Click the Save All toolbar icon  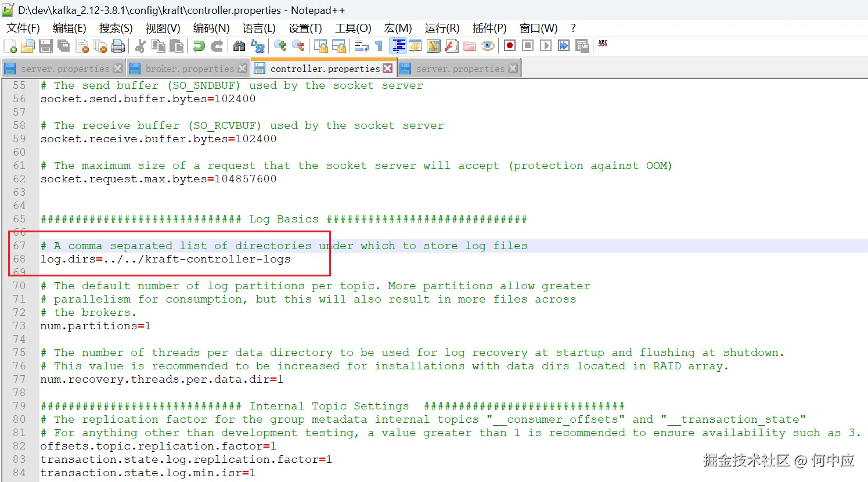[x=64, y=46]
